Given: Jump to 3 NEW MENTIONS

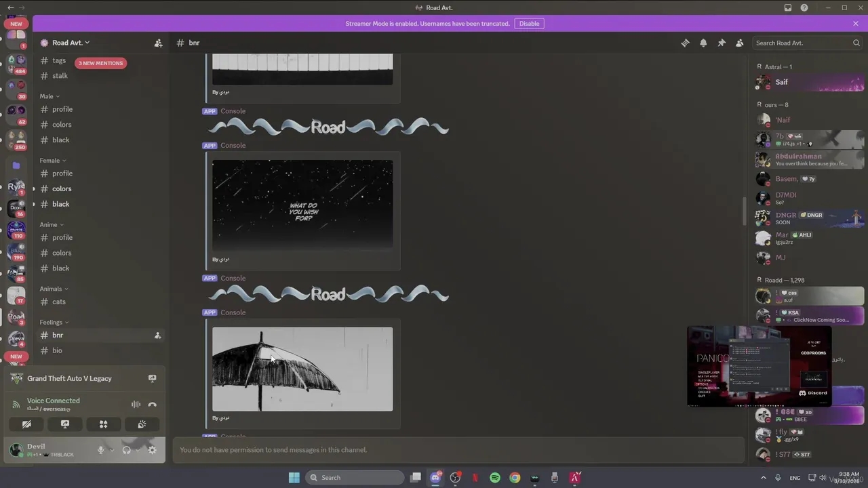Looking at the screenshot, I should coord(100,63).
